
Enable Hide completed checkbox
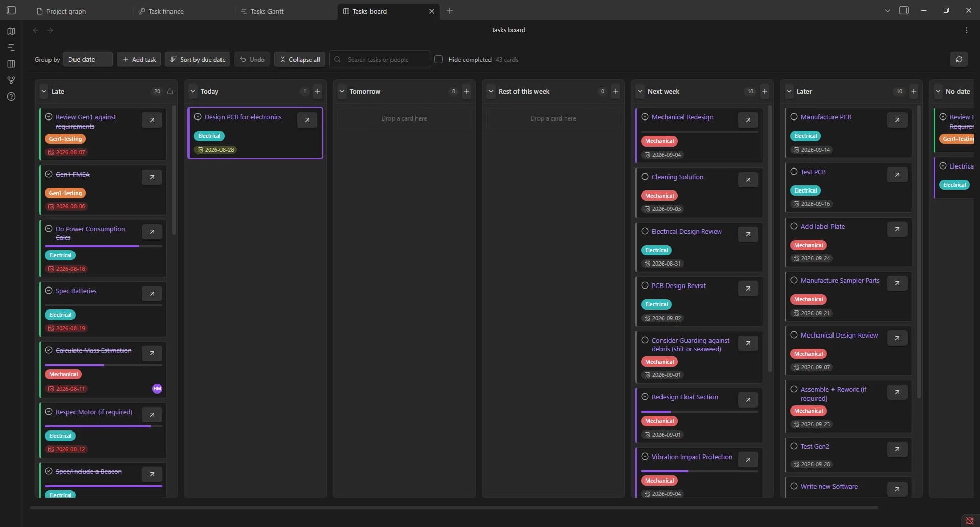(x=438, y=59)
